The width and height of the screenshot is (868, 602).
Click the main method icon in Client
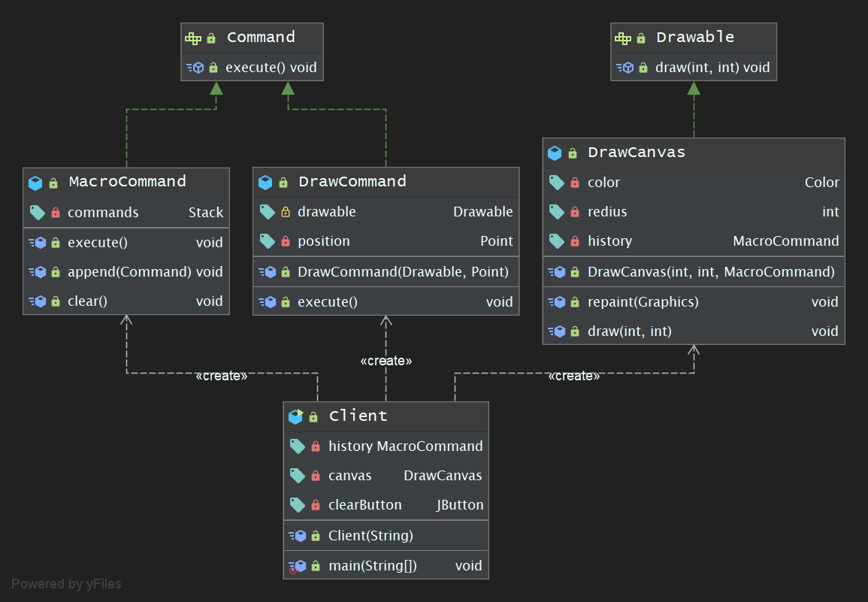click(x=296, y=566)
